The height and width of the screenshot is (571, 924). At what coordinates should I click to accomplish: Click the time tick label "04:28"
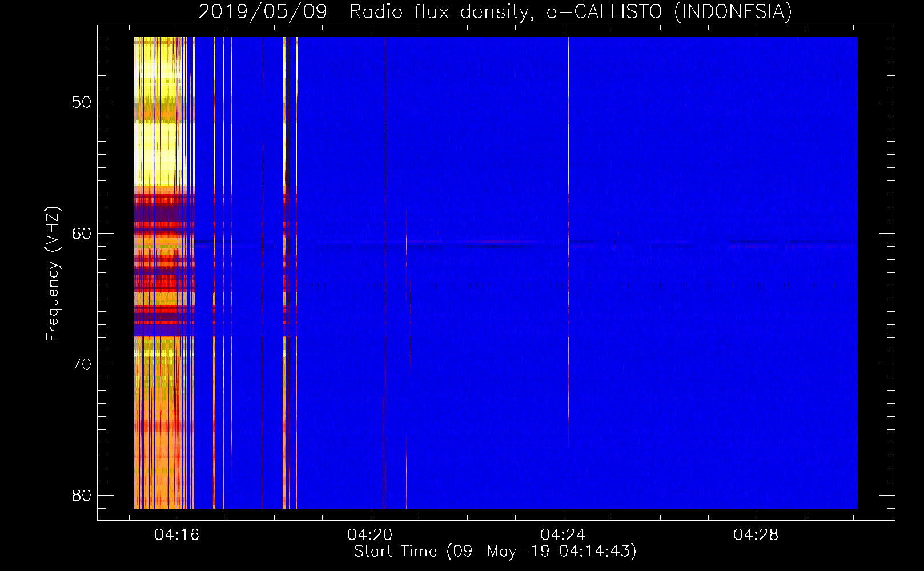756,535
